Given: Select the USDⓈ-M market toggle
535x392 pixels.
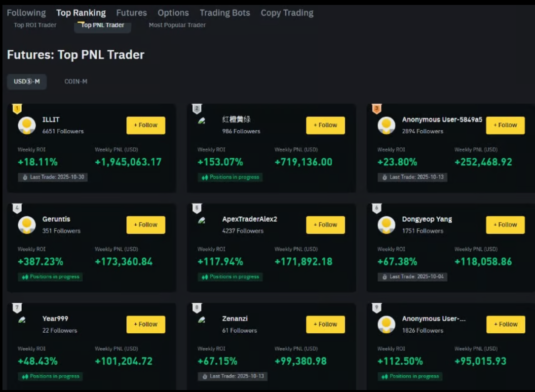Looking at the screenshot, I should click(x=27, y=81).
